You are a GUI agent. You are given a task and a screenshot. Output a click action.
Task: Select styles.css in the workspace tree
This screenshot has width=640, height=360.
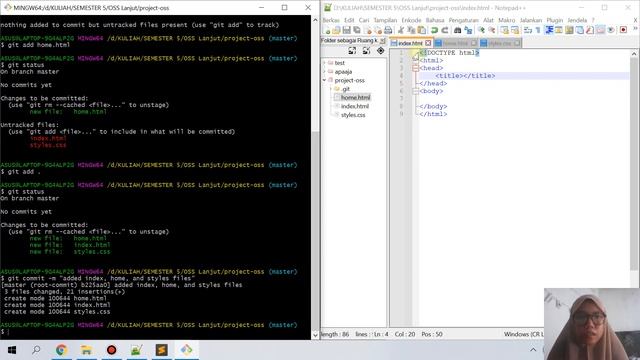point(353,115)
